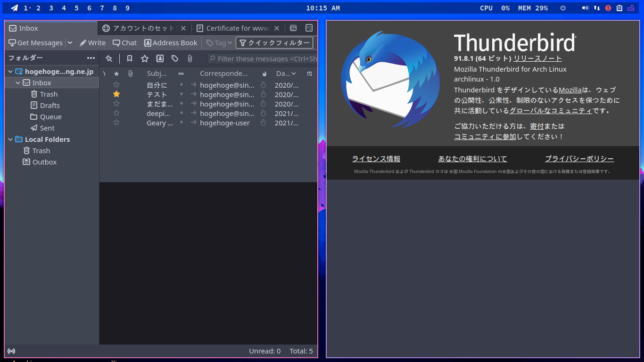Switch to the アカウントのセット tab
Viewport: 644px width, 362px height.
coord(144,28)
